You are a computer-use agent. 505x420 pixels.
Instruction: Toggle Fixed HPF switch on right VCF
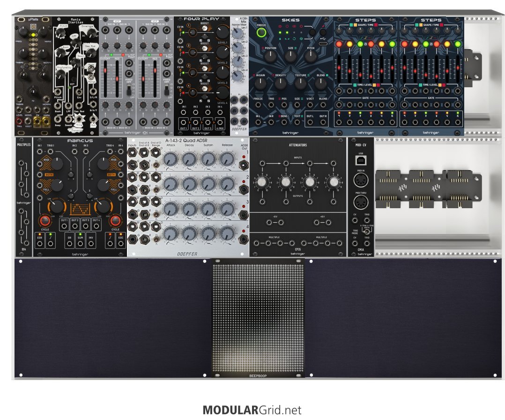coord(166,90)
